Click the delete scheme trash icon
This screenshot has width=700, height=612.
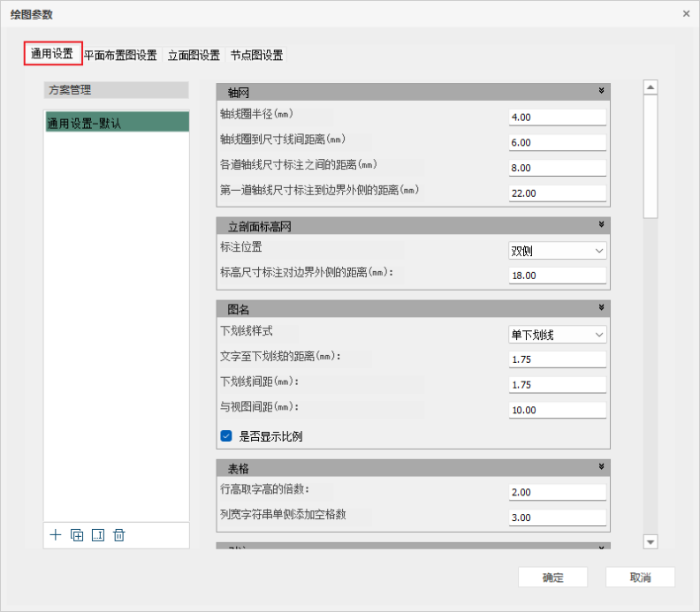pyautogui.click(x=119, y=534)
